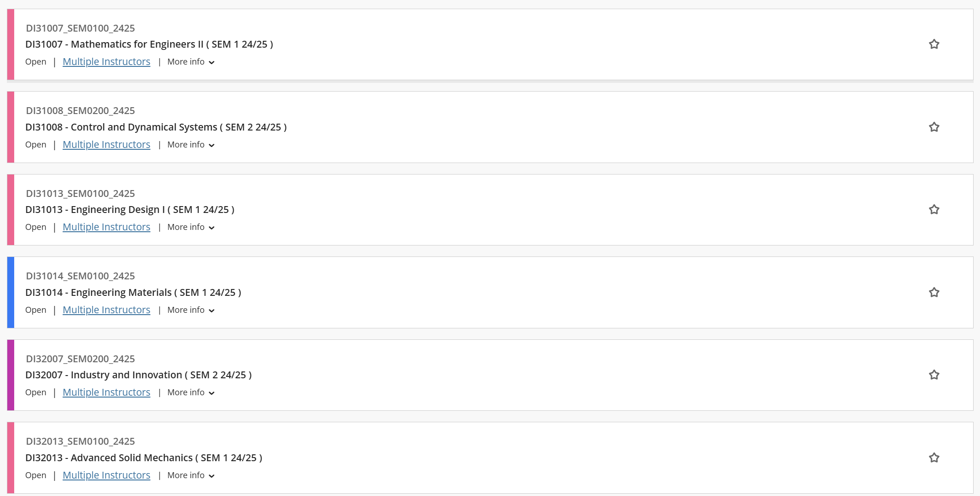Show More info for Engineering Design I
Viewport: 980px width, 496px height.
coord(191,227)
